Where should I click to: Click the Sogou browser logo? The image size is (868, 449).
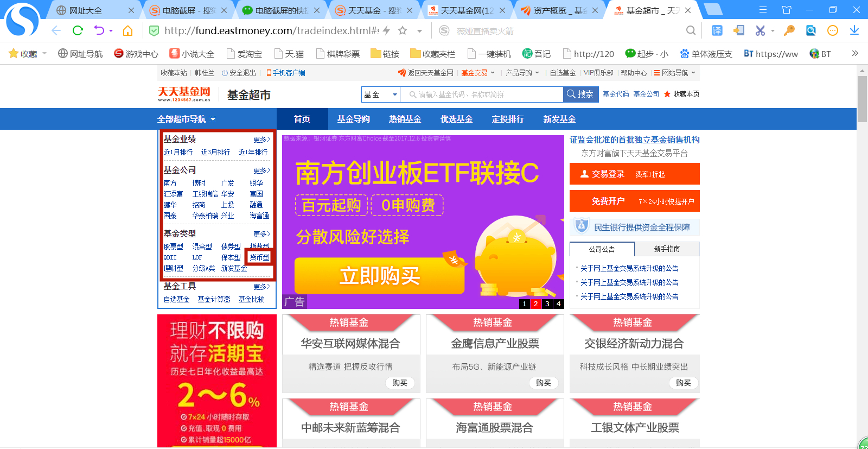click(x=22, y=20)
